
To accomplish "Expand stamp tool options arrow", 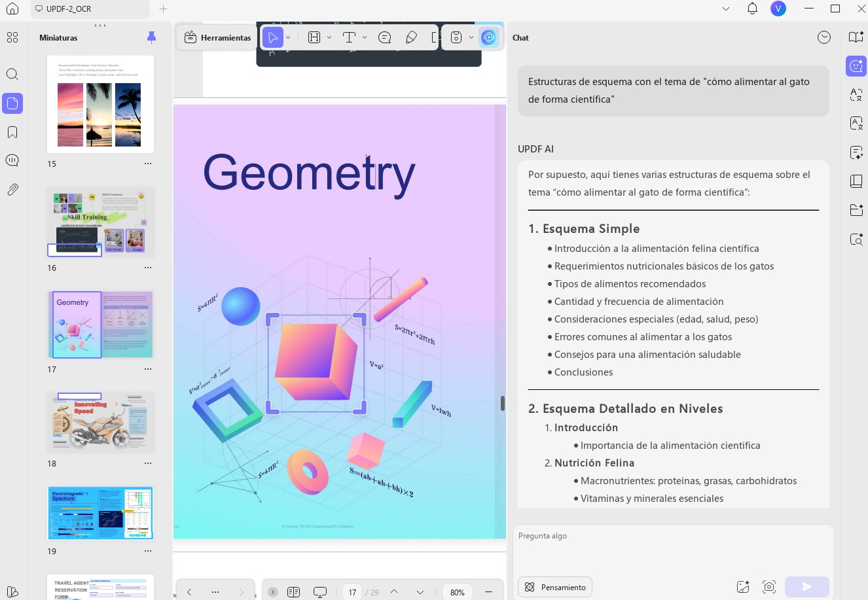I will (x=471, y=38).
